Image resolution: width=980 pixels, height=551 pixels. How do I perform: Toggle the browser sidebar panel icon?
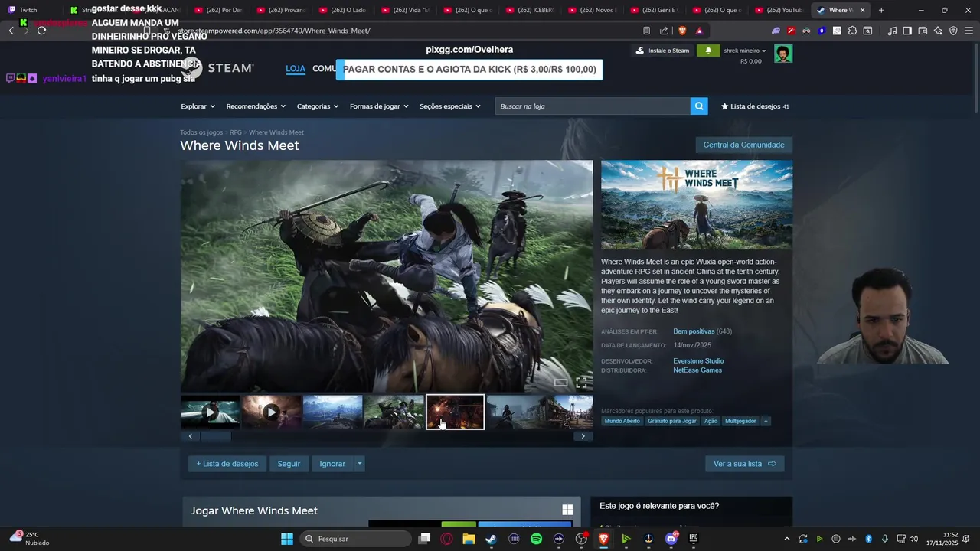tap(907, 31)
